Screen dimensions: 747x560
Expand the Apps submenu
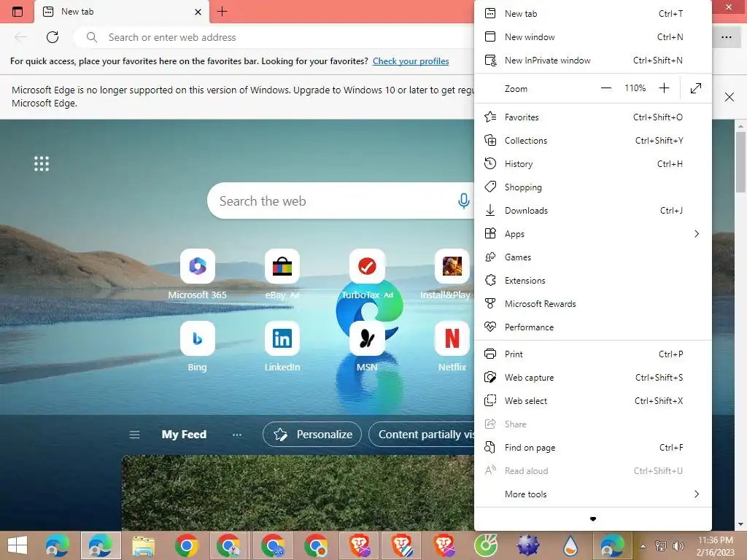pos(592,233)
